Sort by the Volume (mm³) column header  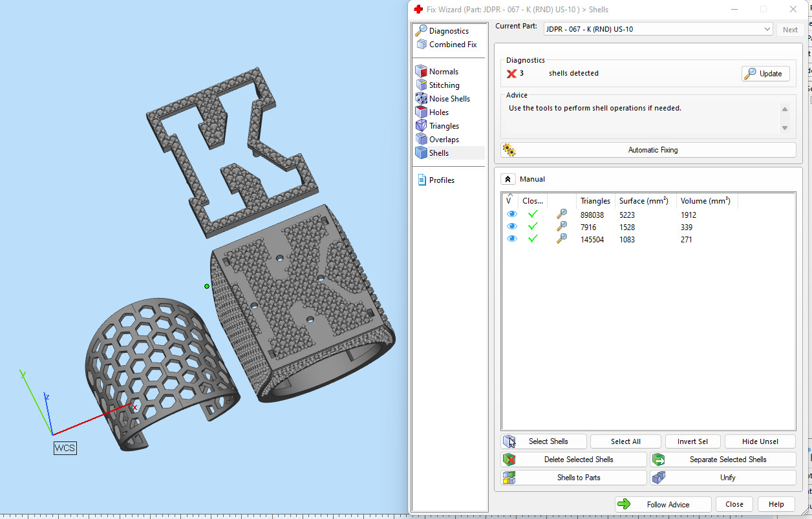point(707,201)
